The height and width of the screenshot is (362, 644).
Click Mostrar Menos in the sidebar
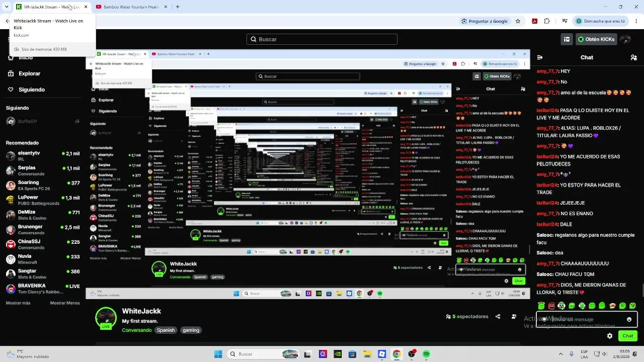65,303
